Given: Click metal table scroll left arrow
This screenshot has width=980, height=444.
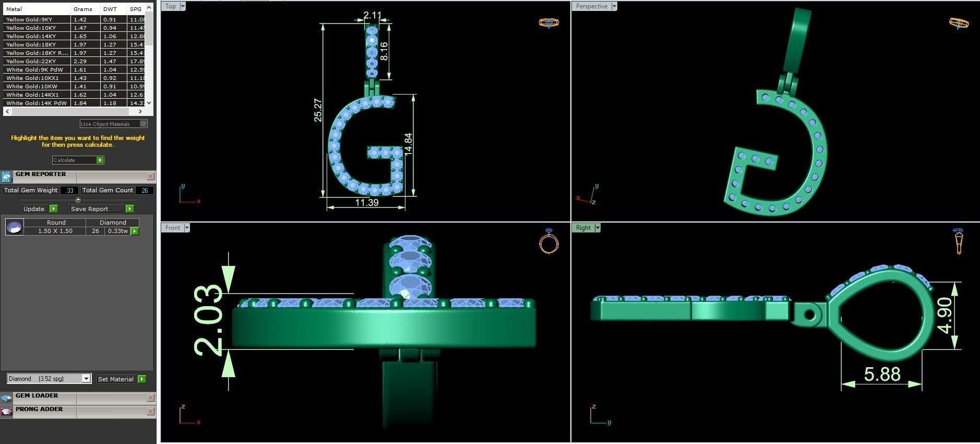Looking at the screenshot, I should coord(7,111).
